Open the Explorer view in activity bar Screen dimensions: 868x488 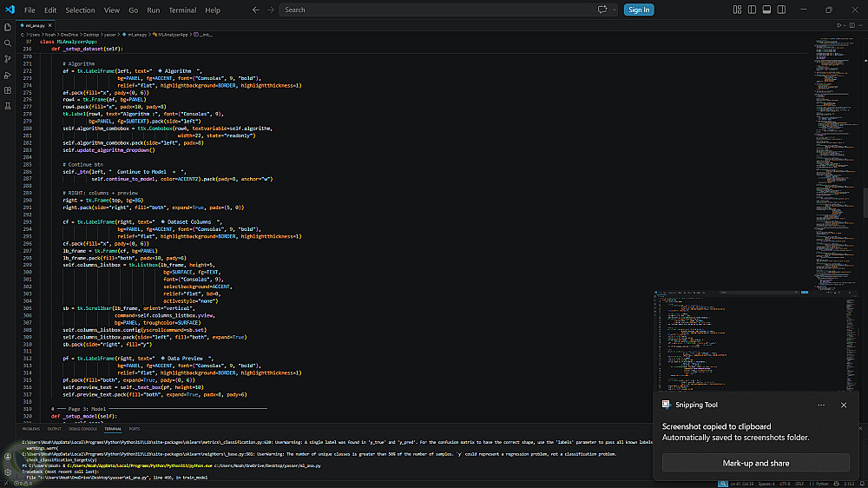click(8, 26)
